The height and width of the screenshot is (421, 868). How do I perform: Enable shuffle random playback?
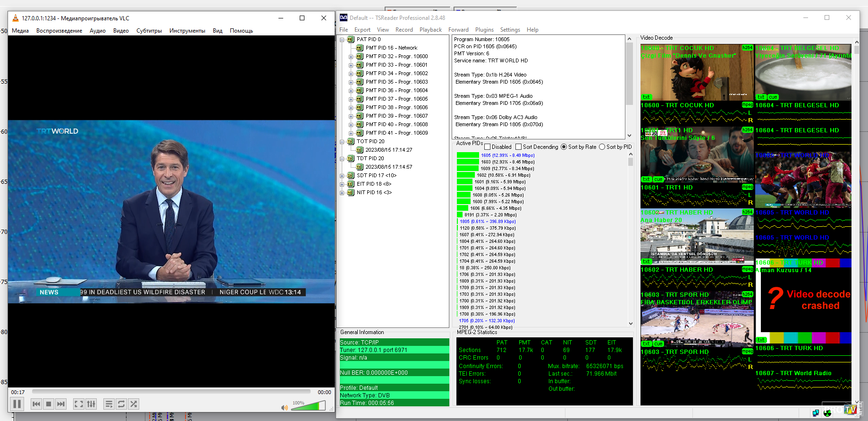134,404
